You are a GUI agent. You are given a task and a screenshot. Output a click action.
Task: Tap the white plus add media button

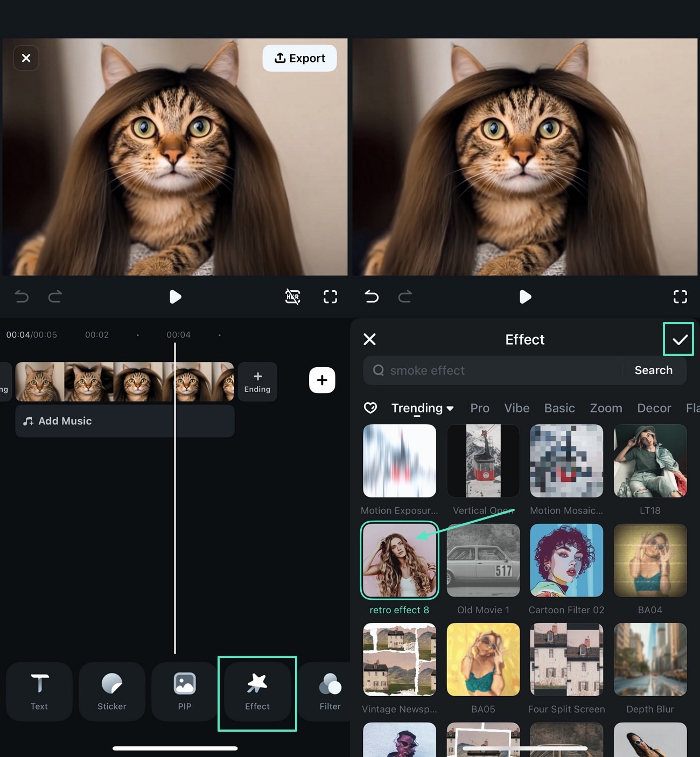322,380
